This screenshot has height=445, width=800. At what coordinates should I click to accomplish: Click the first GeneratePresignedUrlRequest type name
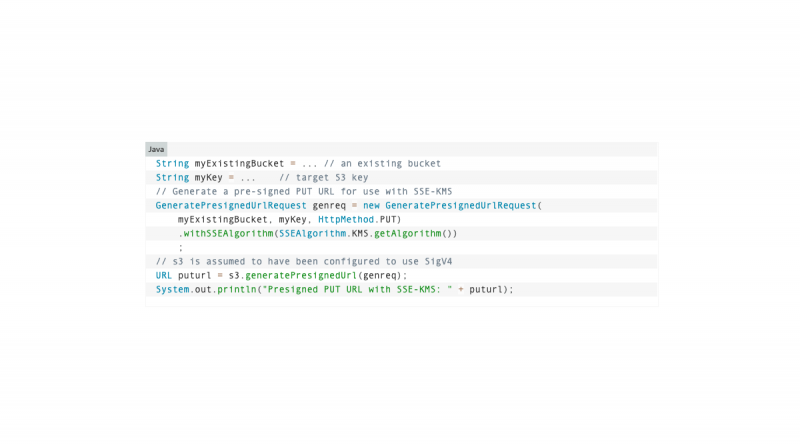tap(231, 205)
